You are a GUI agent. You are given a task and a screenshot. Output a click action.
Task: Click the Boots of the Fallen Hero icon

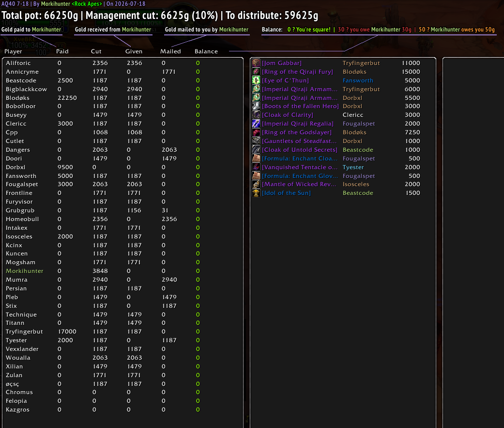[x=256, y=106]
